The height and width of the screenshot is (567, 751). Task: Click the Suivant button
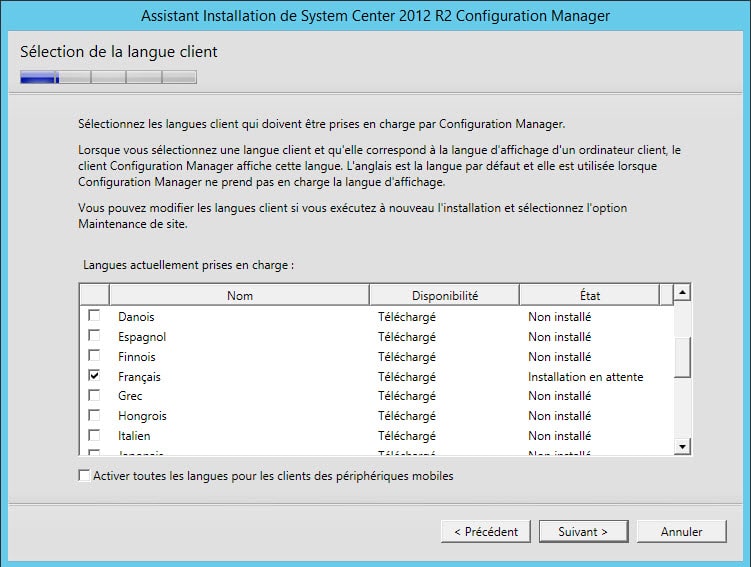pos(583,532)
